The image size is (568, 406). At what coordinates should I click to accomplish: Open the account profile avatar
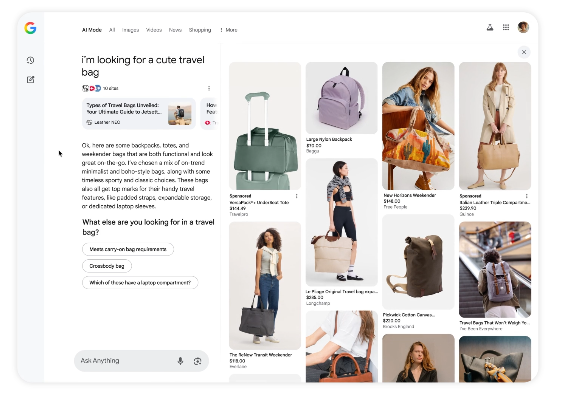523,27
